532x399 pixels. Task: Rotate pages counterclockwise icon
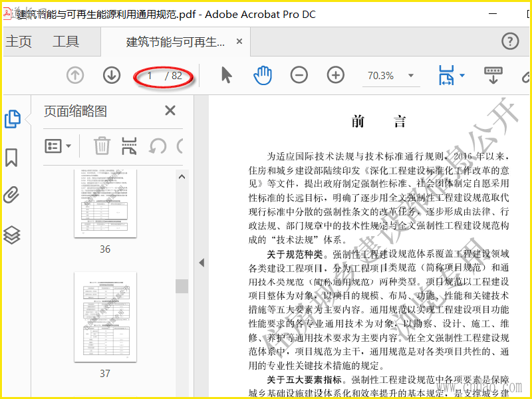[158, 146]
